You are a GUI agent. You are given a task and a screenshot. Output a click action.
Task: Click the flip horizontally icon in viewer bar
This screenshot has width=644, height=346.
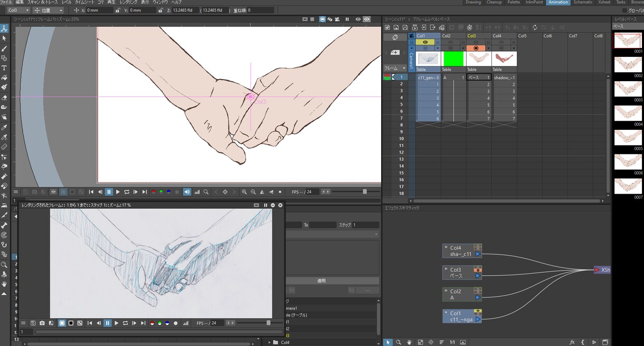tap(262, 192)
